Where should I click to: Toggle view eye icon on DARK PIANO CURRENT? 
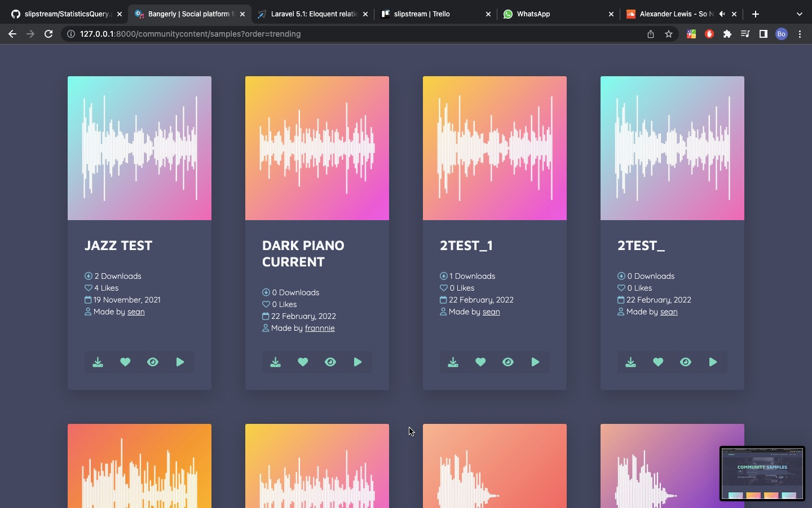[x=330, y=362]
